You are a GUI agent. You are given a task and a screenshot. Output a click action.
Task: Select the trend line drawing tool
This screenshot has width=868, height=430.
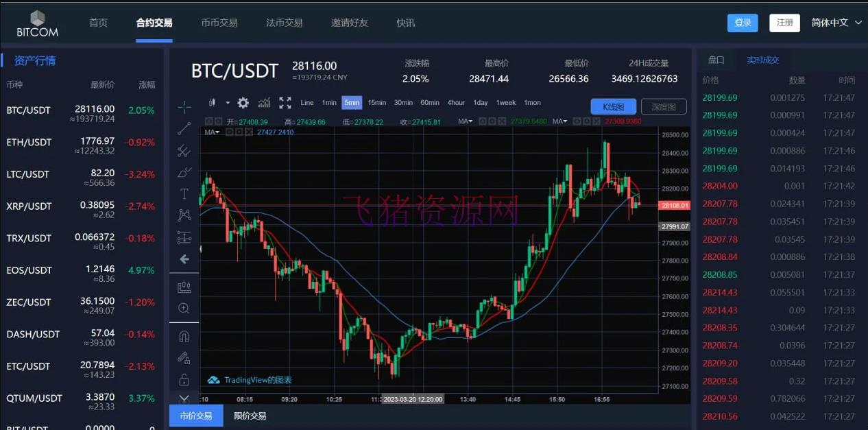(x=184, y=129)
